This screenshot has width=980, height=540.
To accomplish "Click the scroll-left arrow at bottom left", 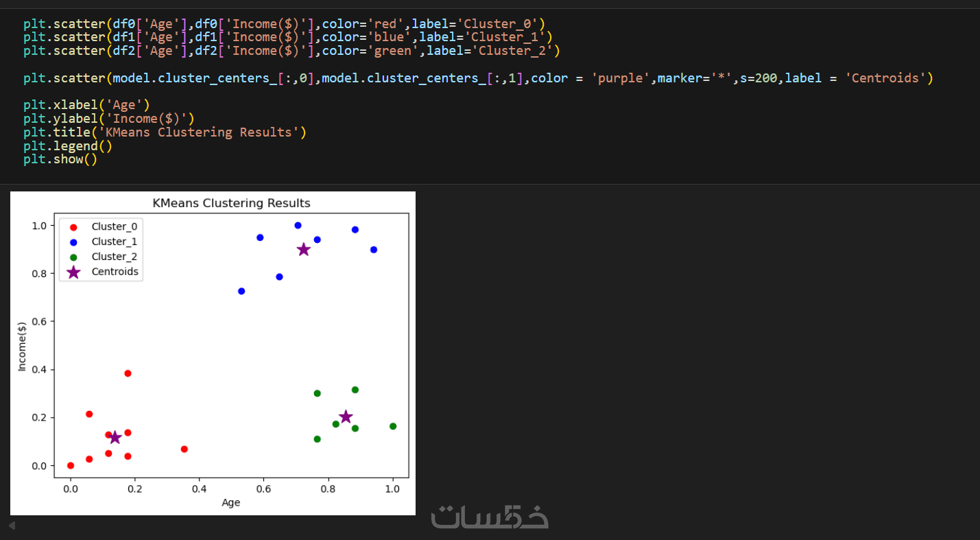I will click(12, 526).
